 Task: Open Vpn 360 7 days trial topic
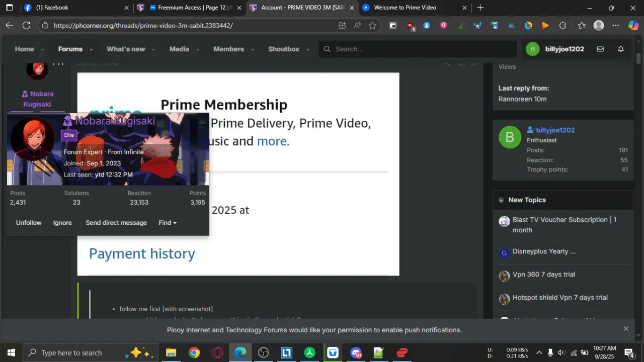(544, 275)
